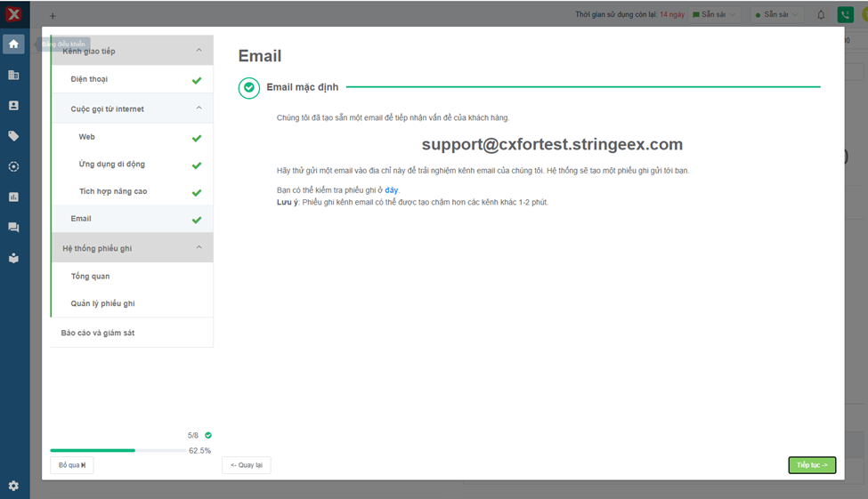
Task: Select Báo cáo và giám sát item
Action: tap(98, 333)
